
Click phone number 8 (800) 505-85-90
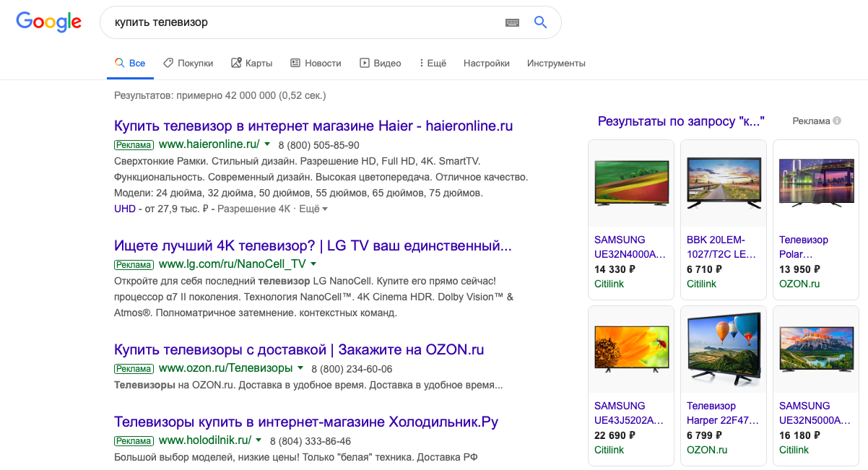pos(318,145)
